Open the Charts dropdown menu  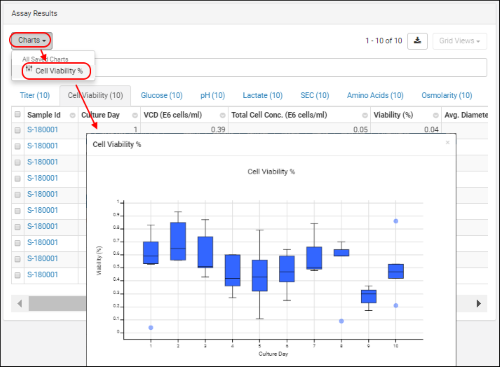(31, 40)
